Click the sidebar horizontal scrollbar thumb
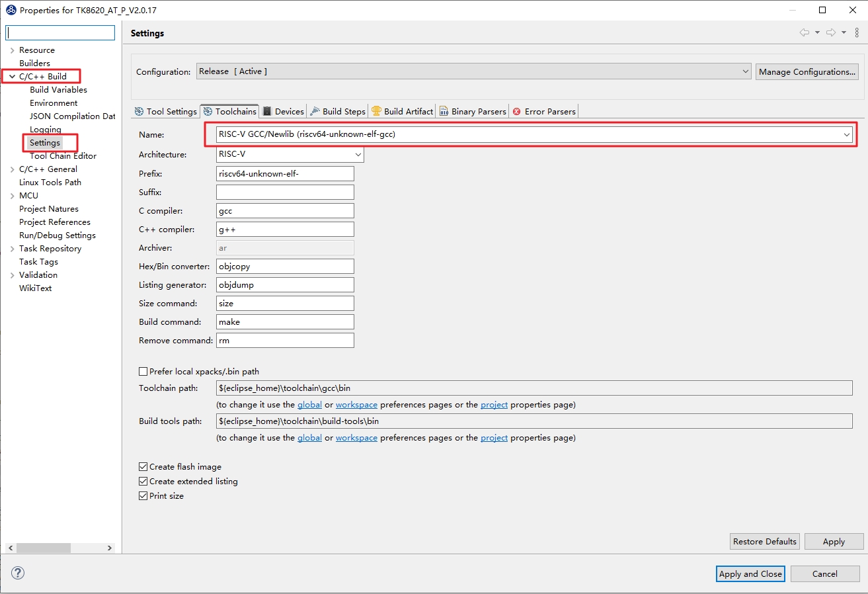This screenshot has width=868, height=594. [x=43, y=548]
